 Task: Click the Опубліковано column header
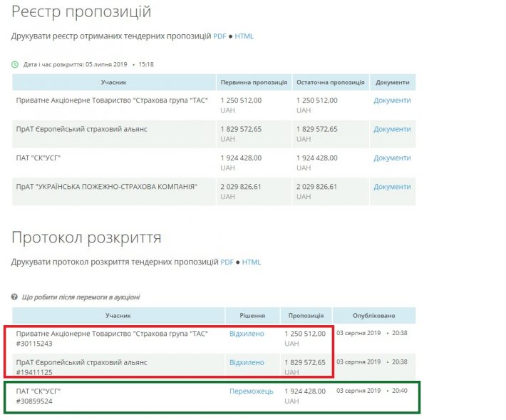click(x=374, y=316)
